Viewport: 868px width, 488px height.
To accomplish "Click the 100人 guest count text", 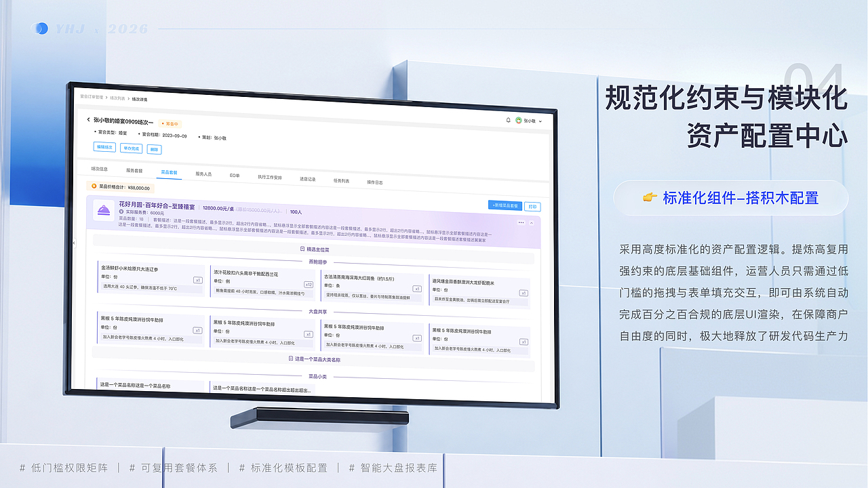I will pyautogui.click(x=295, y=212).
